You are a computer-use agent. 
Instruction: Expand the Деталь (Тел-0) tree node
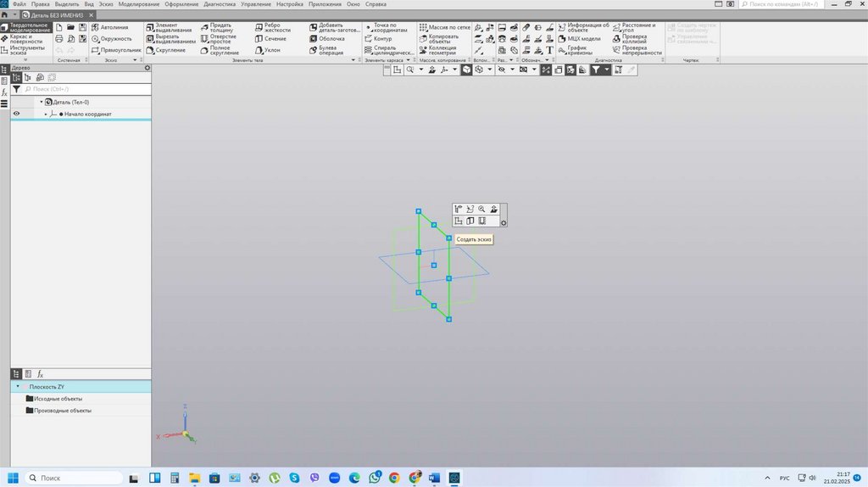pos(41,102)
